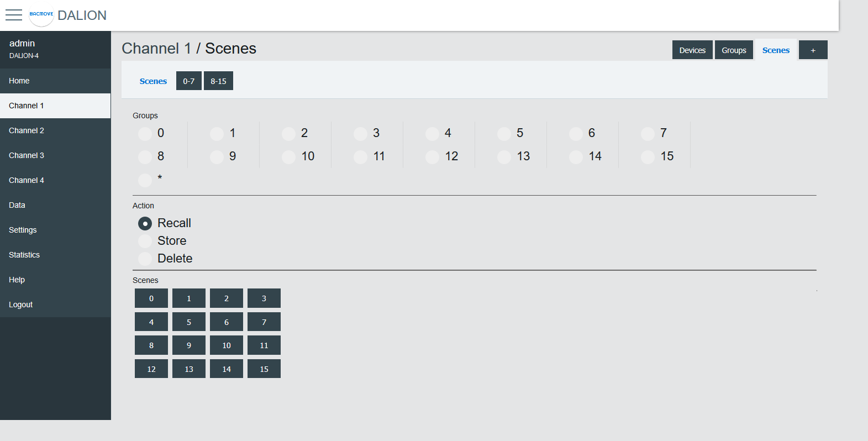Trigger scene 15 button
868x441 pixels.
[x=264, y=369]
